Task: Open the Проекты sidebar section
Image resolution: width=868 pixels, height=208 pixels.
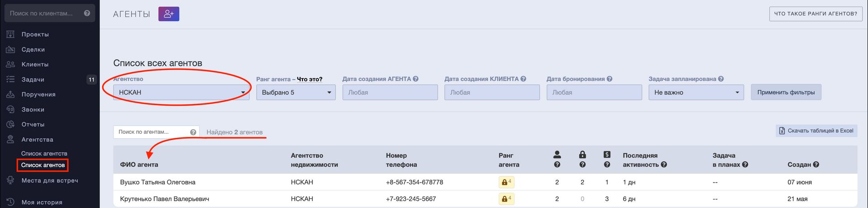Action: [35, 34]
